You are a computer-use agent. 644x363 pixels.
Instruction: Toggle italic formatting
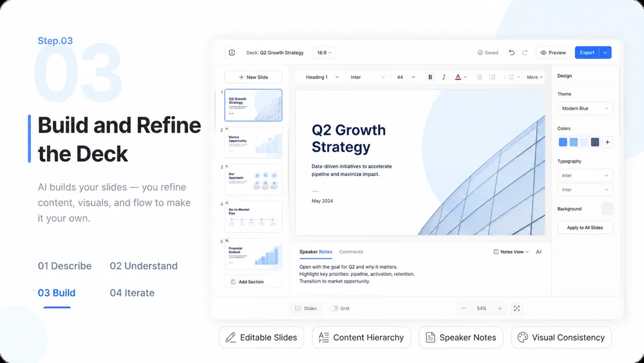point(444,77)
